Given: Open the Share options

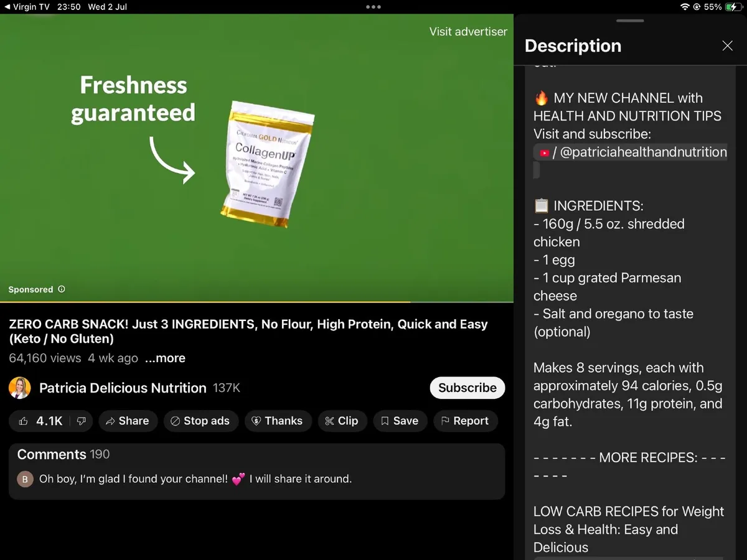Looking at the screenshot, I should click(x=128, y=421).
